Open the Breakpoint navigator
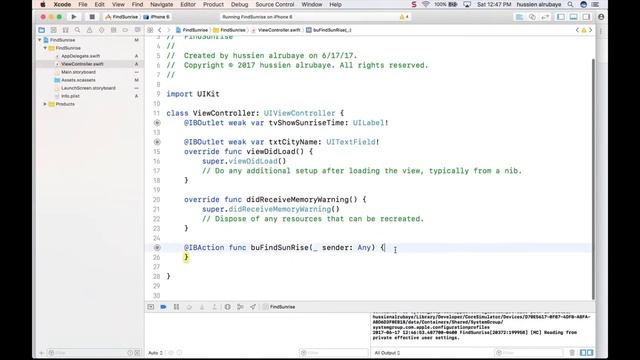The width and height of the screenshot is (640, 360). 125,30
